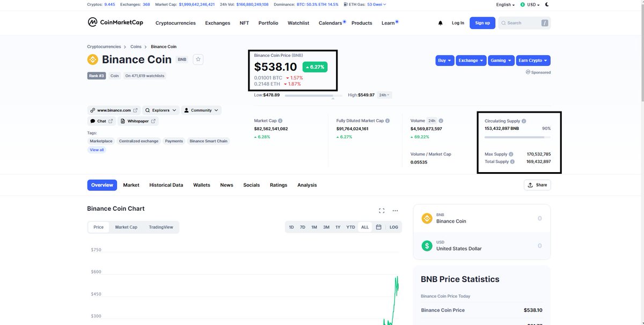Open the Earn Crypto dropdown button
The width and height of the screenshot is (644, 325).
tap(533, 61)
